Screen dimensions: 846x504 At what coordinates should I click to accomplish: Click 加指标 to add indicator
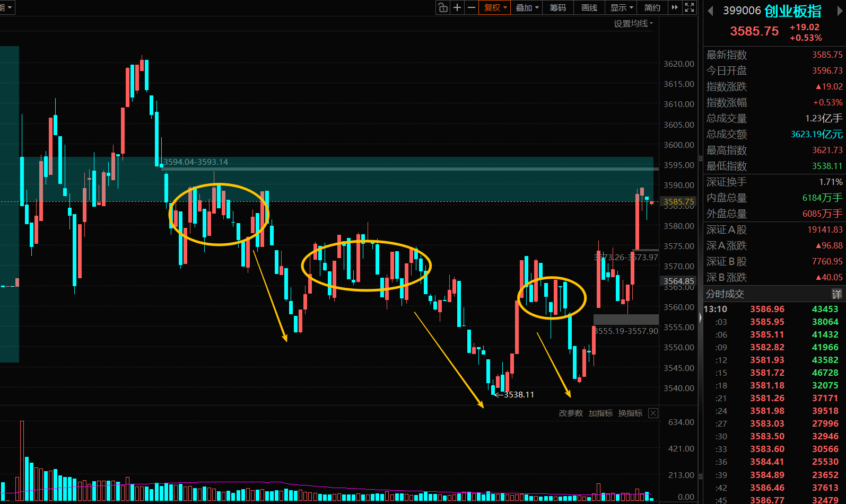[600, 413]
